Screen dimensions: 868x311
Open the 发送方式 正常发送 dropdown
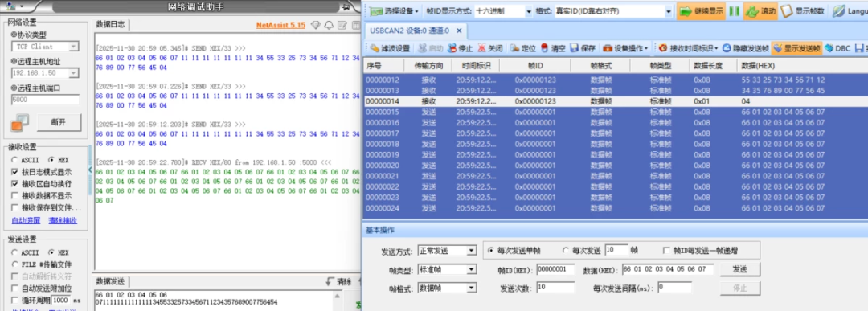pyautogui.click(x=471, y=251)
